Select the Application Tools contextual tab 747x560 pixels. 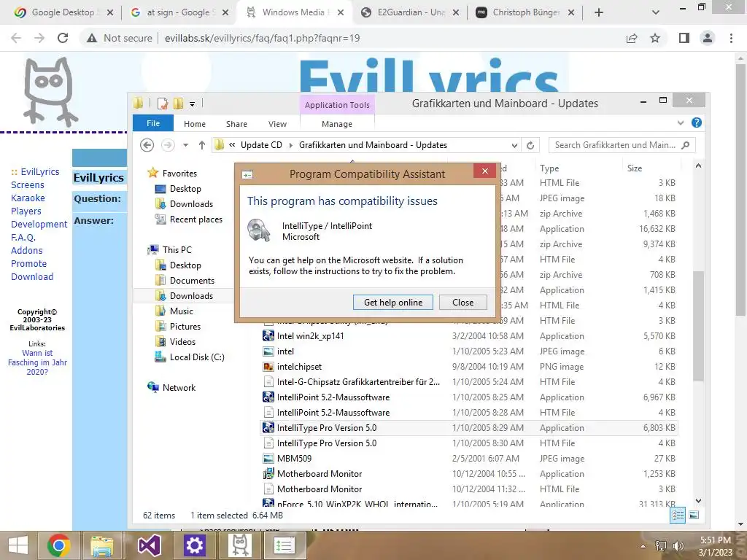coord(337,105)
